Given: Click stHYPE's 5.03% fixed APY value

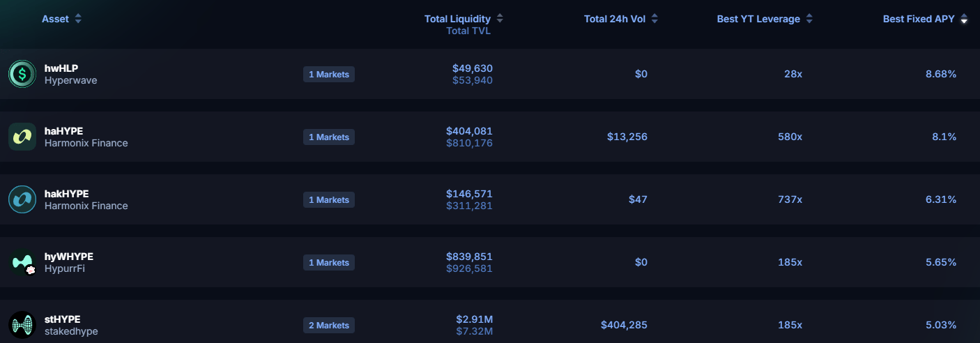Looking at the screenshot, I should (941, 325).
